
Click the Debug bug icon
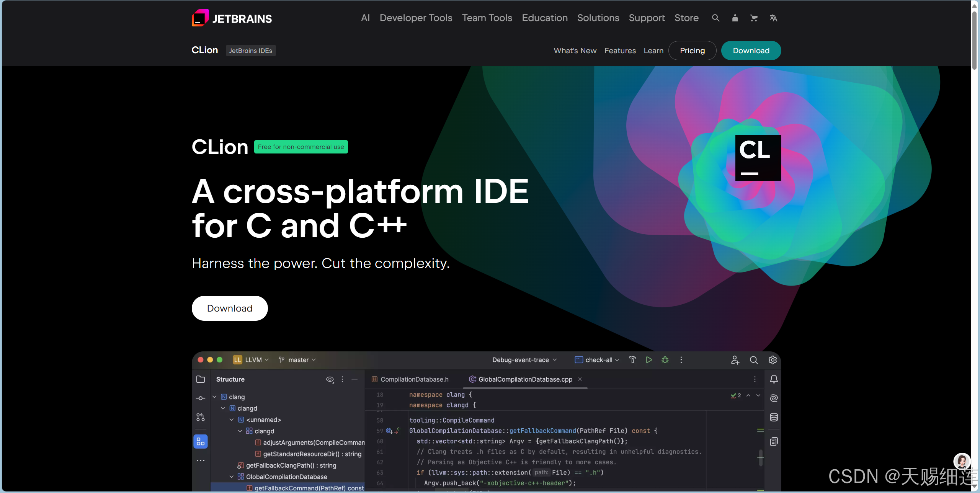pos(665,360)
